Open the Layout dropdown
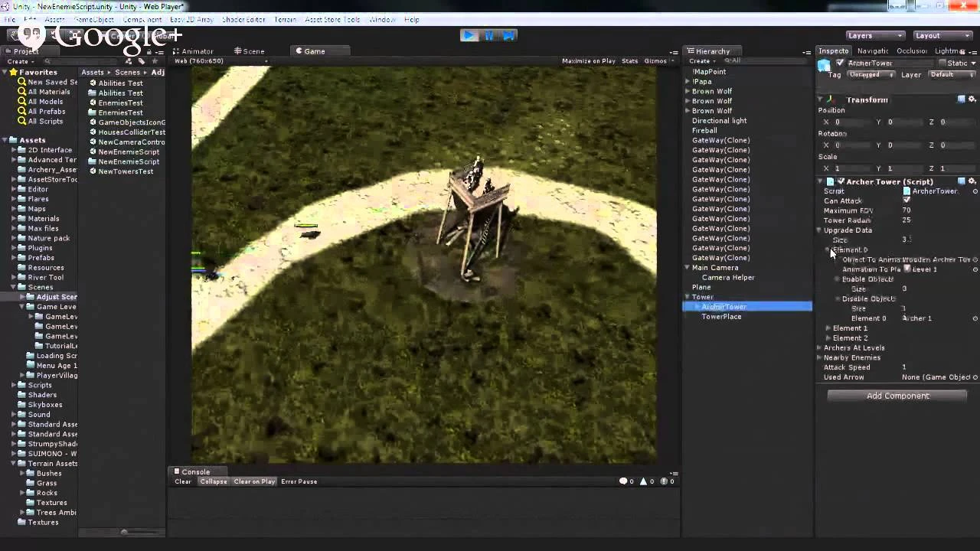Screen dimensions: 980x551 (942, 35)
